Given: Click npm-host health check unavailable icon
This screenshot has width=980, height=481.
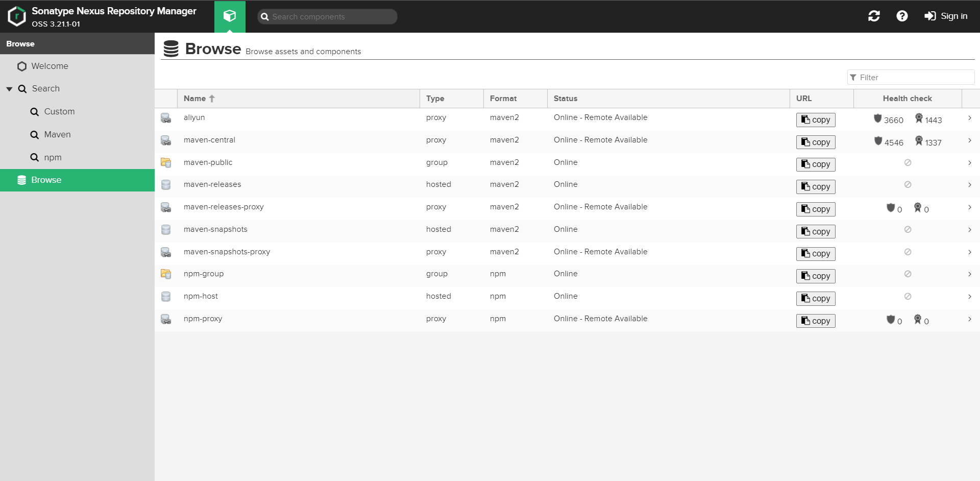Looking at the screenshot, I should [x=908, y=296].
